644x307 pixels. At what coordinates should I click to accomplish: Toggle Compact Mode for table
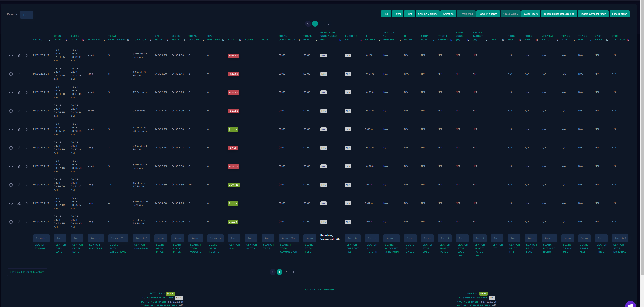pos(593,14)
